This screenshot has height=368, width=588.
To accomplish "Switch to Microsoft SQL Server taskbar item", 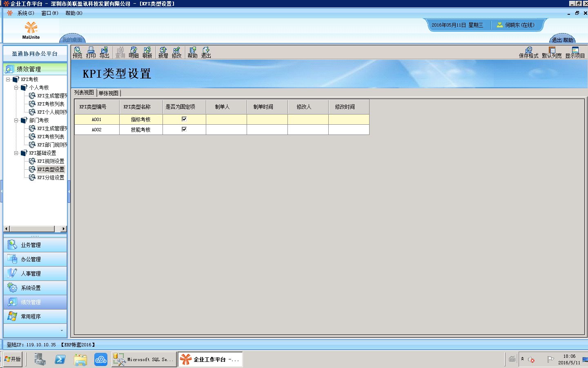I will [x=144, y=359].
